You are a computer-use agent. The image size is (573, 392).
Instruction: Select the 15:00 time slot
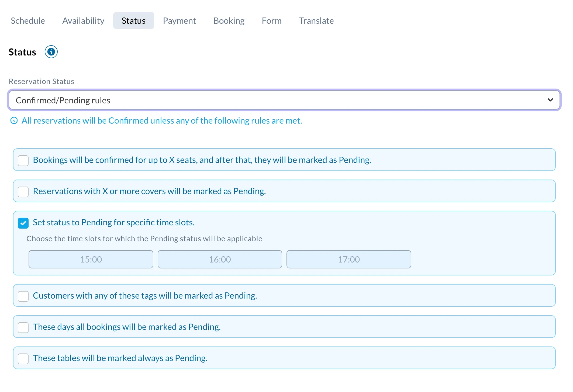point(91,259)
